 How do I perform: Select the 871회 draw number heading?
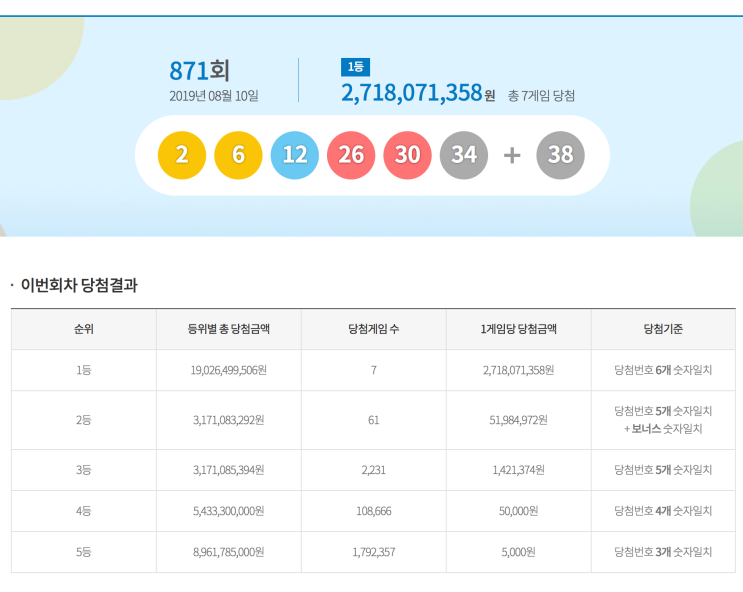tap(199, 71)
